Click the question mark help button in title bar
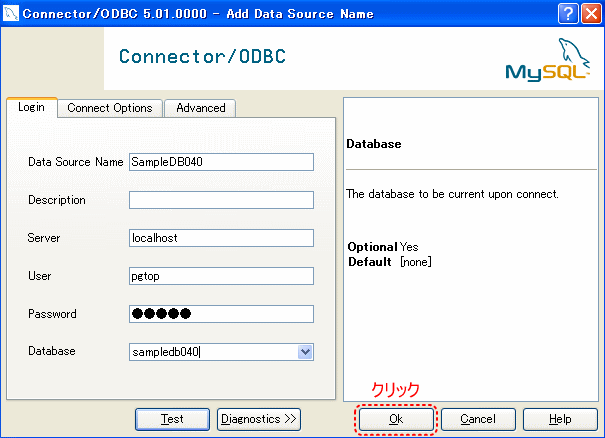Screen dimensions: 605x438 click(568, 14)
